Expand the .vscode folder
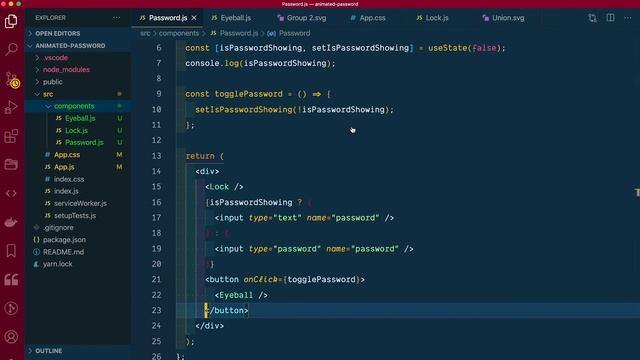Image resolution: width=640 pixels, height=360 pixels. click(56, 58)
